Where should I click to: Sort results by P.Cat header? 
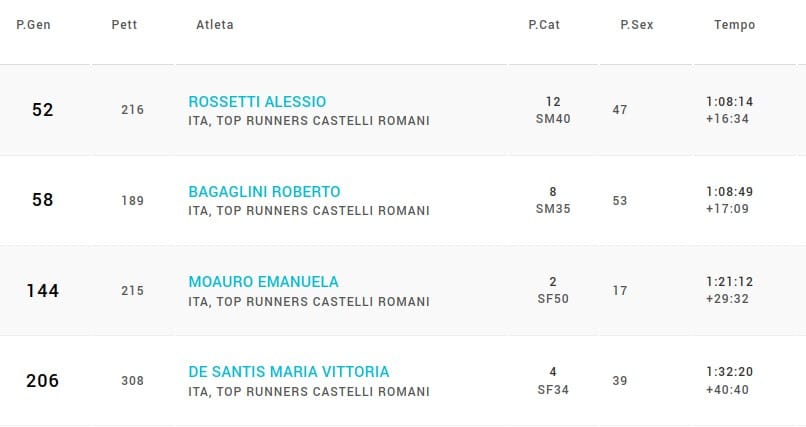tap(543, 25)
